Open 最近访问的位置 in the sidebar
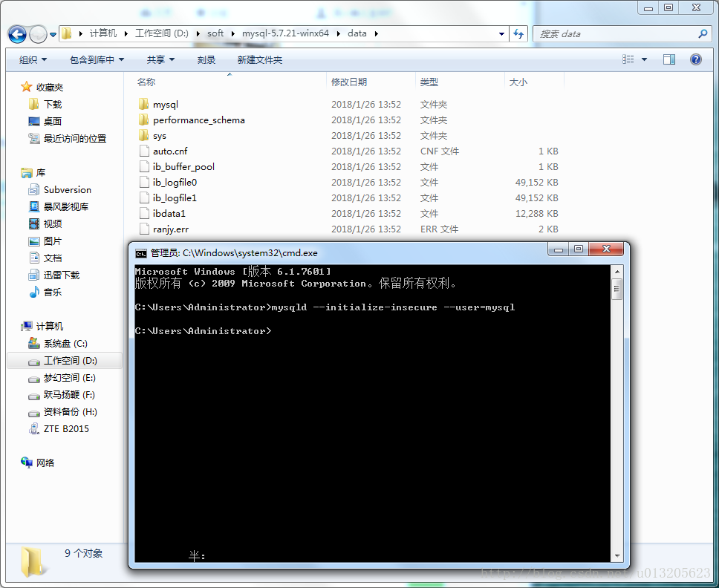The width and height of the screenshot is (719, 588). pyautogui.click(x=75, y=138)
